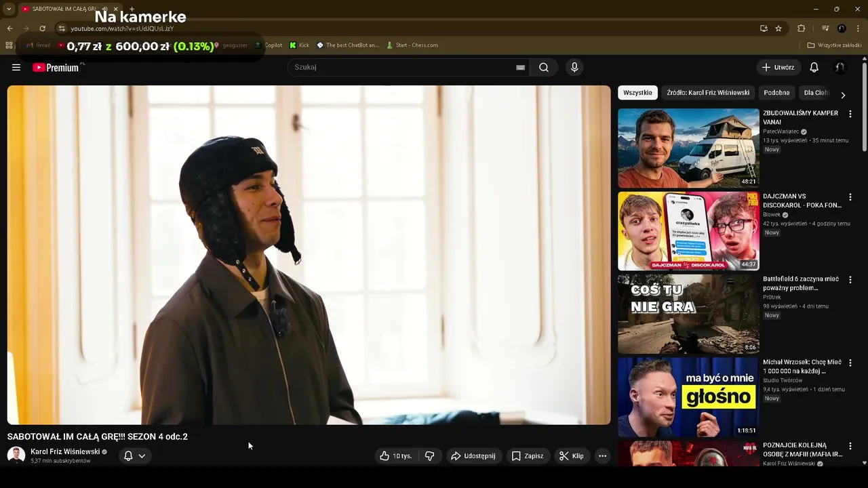Expand tab search dropdown arrow

tap(9, 9)
